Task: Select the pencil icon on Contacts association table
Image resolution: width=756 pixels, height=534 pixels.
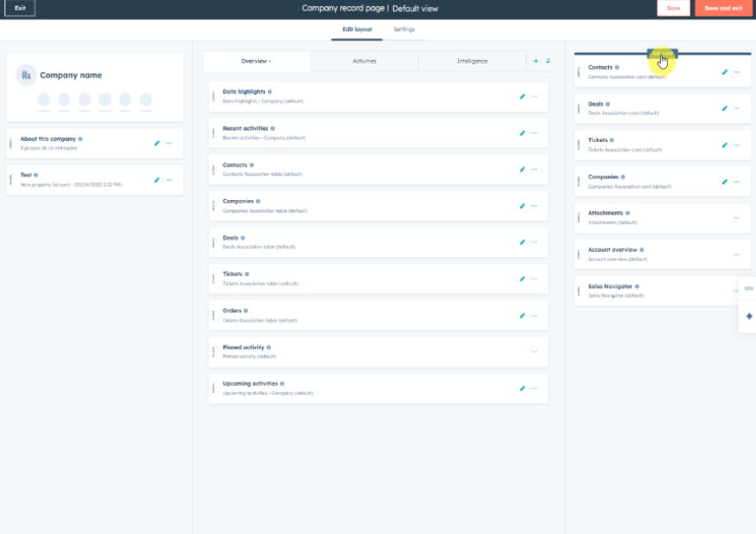Action: [522, 169]
